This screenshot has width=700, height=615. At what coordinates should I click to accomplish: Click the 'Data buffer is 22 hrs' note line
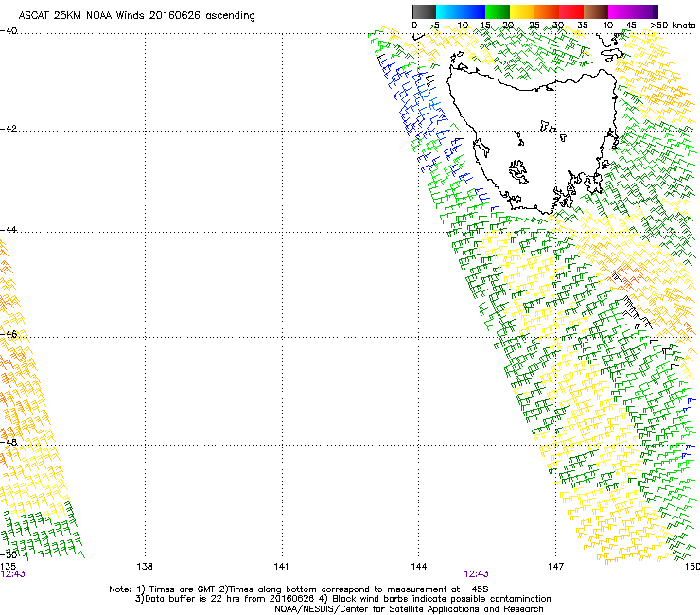[x=342, y=599]
